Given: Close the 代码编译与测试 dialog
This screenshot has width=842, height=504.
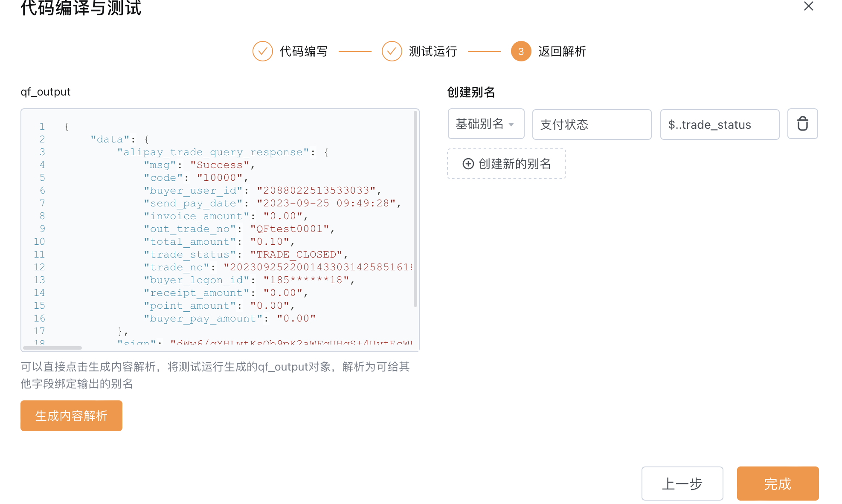Looking at the screenshot, I should tap(808, 6).
